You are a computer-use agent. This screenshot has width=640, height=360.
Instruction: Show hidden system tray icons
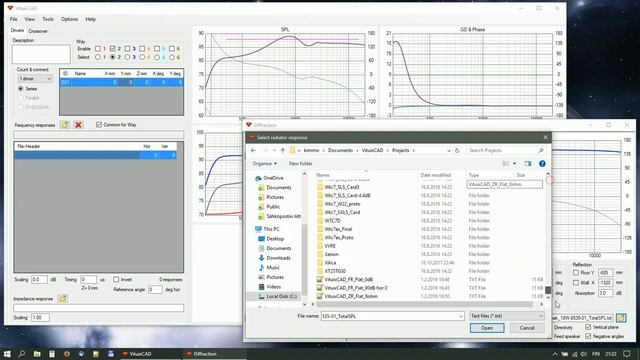coord(555,354)
